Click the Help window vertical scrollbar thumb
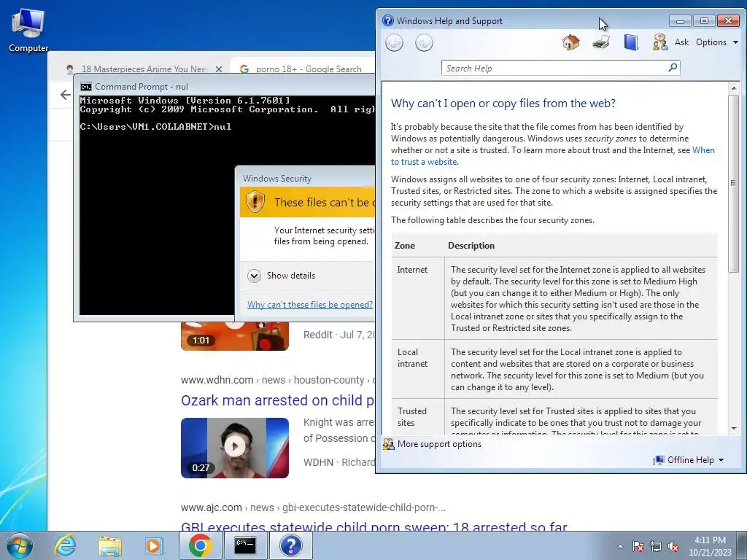This screenshot has width=747, height=560. click(734, 183)
